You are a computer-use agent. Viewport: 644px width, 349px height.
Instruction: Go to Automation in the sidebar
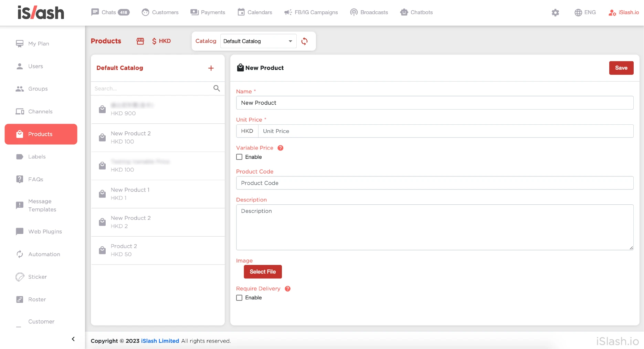pos(44,254)
